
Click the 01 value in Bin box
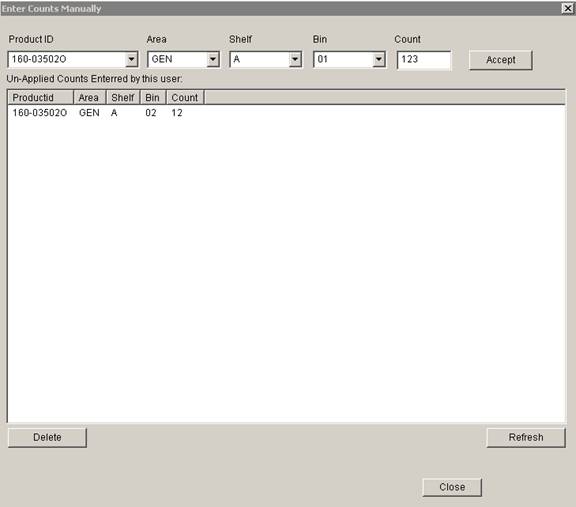point(323,59)
